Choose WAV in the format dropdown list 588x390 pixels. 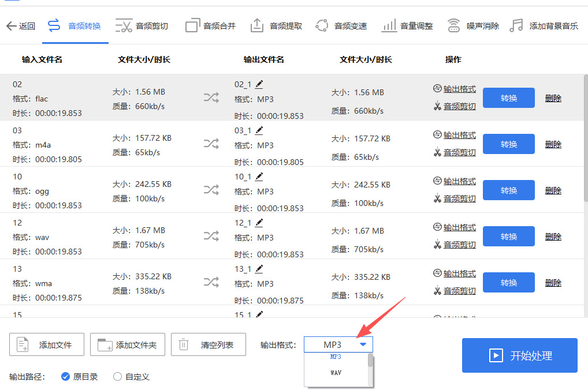336,373
